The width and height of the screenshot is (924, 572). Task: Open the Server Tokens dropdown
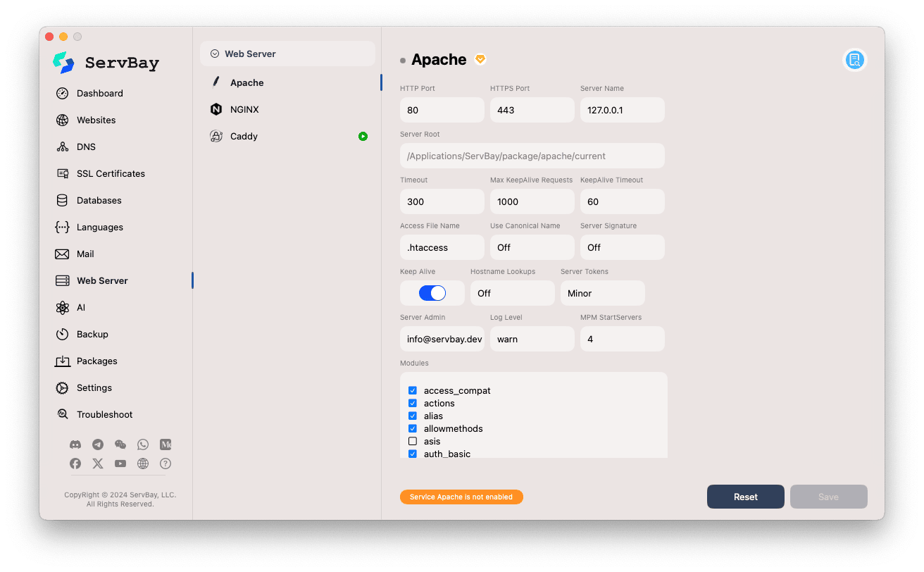[x=603, y=292]
